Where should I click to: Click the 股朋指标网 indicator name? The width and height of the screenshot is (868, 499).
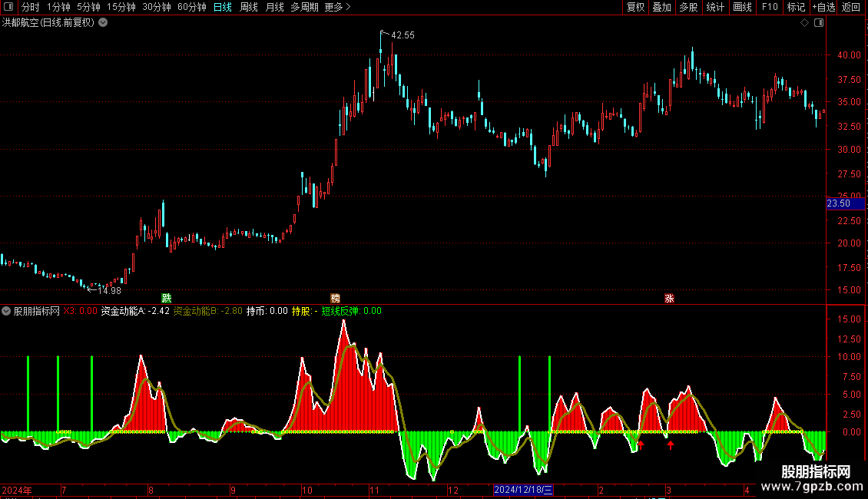(37, 311)
